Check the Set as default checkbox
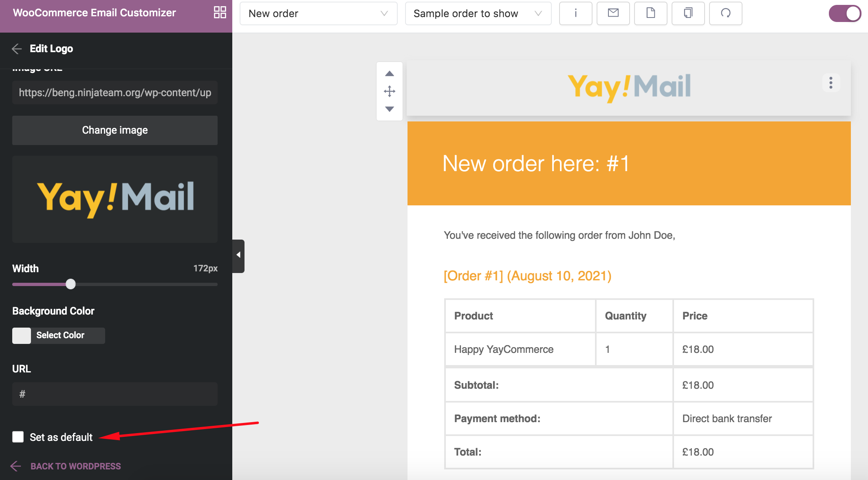Viewport: 868px width, 480px height. [x=18, y=437]
